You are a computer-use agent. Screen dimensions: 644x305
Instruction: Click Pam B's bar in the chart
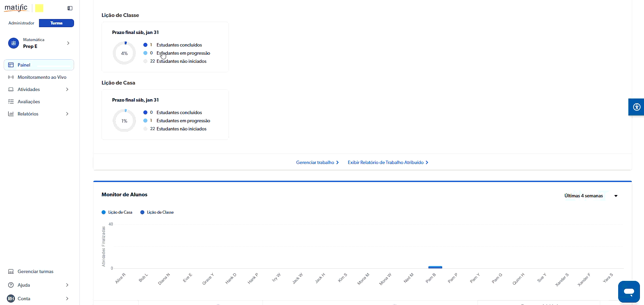[x=435, y=267]
